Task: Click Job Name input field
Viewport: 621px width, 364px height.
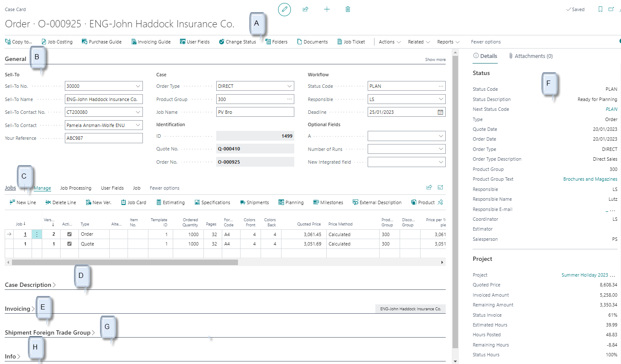Action: tap(255, 112)
